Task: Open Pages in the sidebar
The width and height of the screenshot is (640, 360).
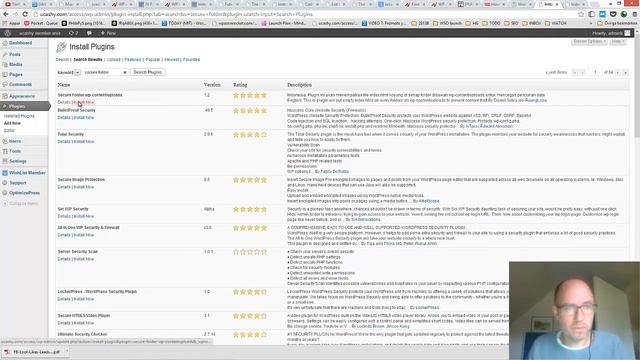Action: click(16, 75)
